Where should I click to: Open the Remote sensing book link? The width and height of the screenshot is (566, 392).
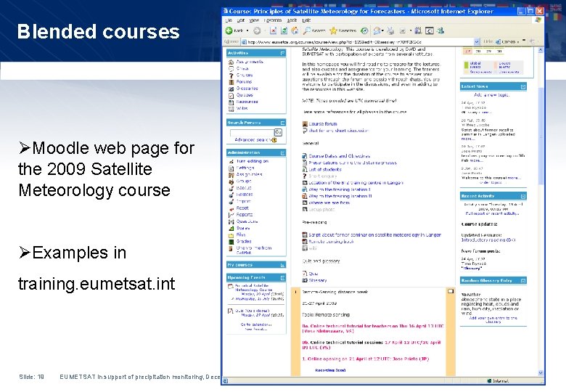331,242
